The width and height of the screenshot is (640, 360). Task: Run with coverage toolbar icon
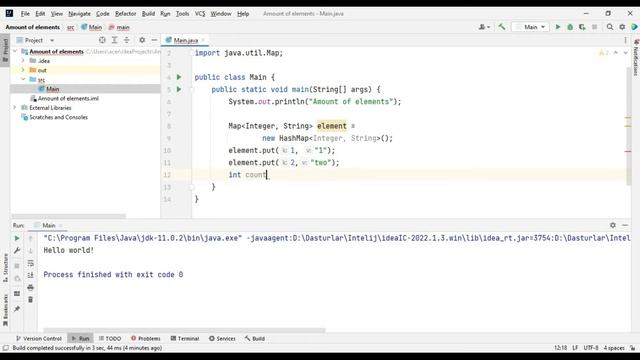coord(582,27)
